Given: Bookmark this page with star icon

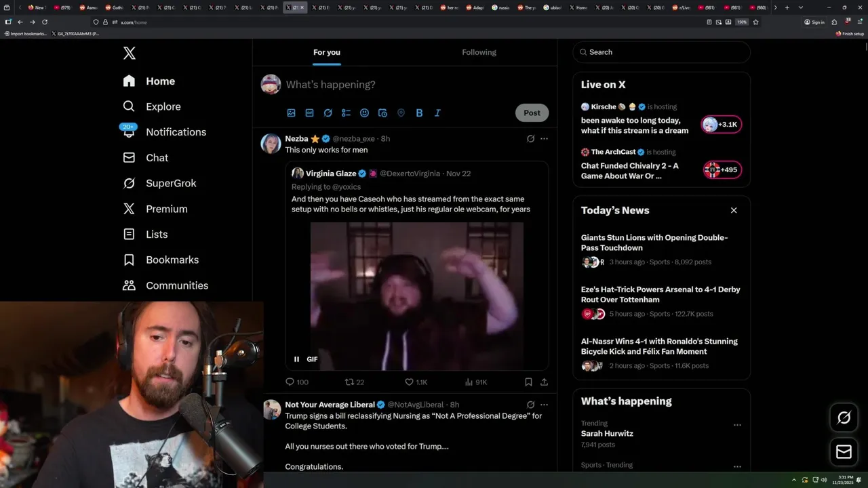Looking at the screenshot, I should (x=755, y=22).
